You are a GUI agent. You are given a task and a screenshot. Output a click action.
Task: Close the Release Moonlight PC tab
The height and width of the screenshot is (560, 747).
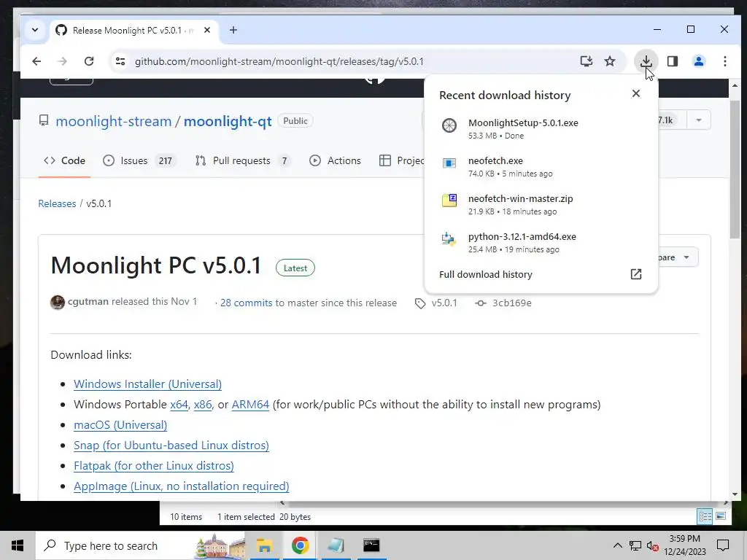pyautogui.click(x=206, y=30)
